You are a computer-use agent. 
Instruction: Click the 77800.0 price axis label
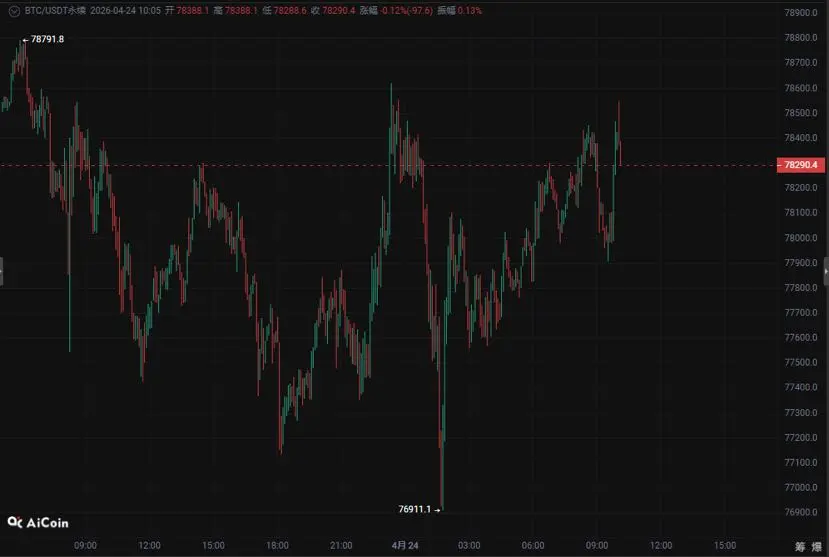tap(800, 287)
